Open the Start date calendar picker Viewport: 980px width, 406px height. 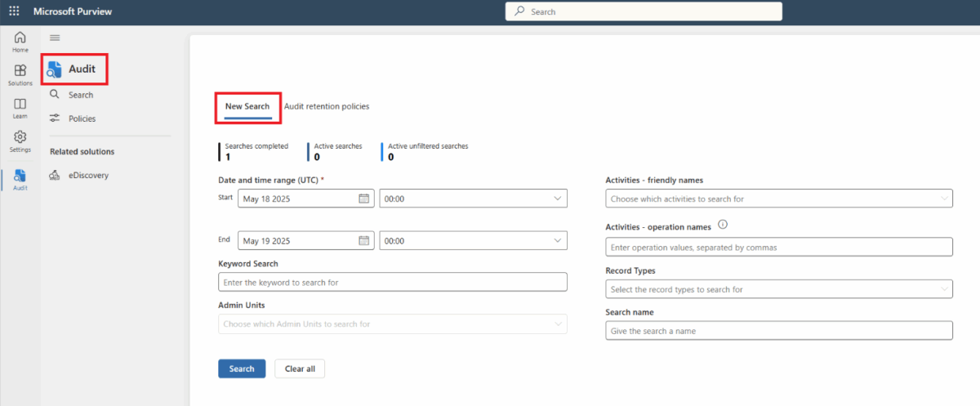[364, 198]
